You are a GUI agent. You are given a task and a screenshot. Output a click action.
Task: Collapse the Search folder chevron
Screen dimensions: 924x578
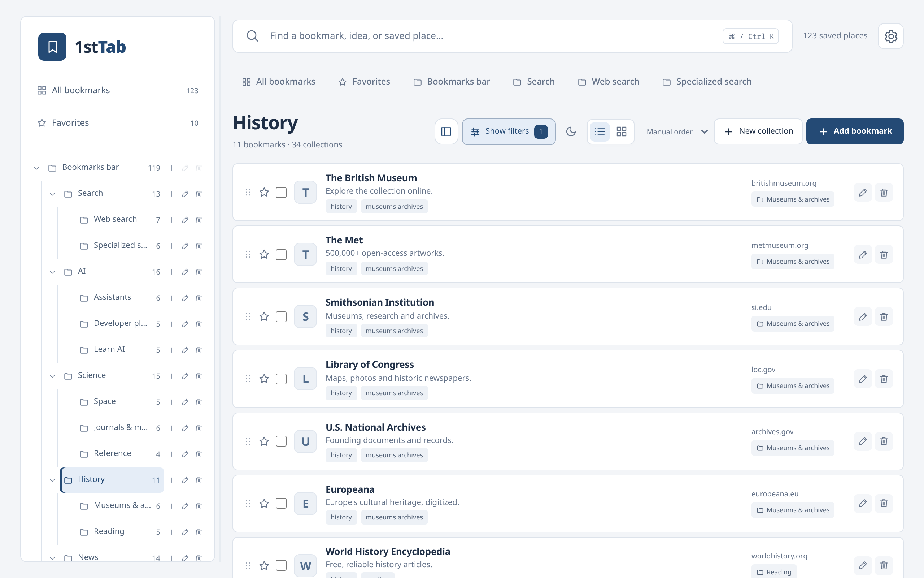tap(52, 194)
